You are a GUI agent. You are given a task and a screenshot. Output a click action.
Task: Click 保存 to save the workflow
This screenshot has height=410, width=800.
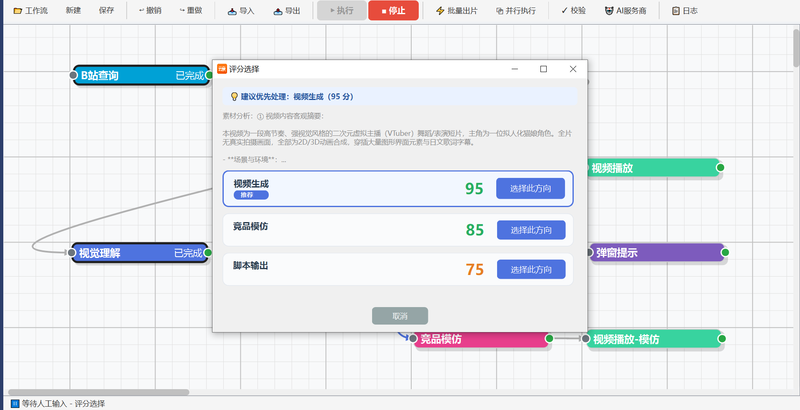(106, 10)
